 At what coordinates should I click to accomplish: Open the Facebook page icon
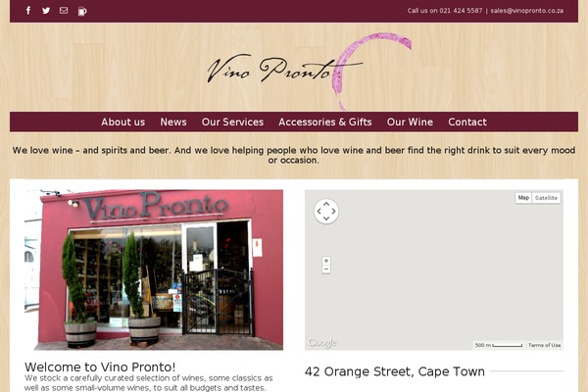28,11
